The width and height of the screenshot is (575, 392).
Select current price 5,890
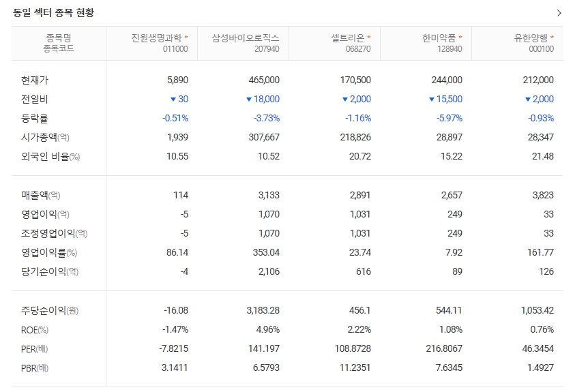point(177,80)
